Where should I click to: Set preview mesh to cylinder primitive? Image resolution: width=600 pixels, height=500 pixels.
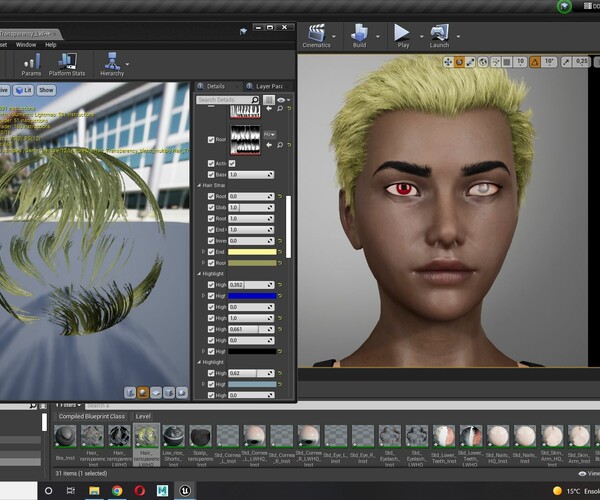pyautogui.click(x=130, y=393)
